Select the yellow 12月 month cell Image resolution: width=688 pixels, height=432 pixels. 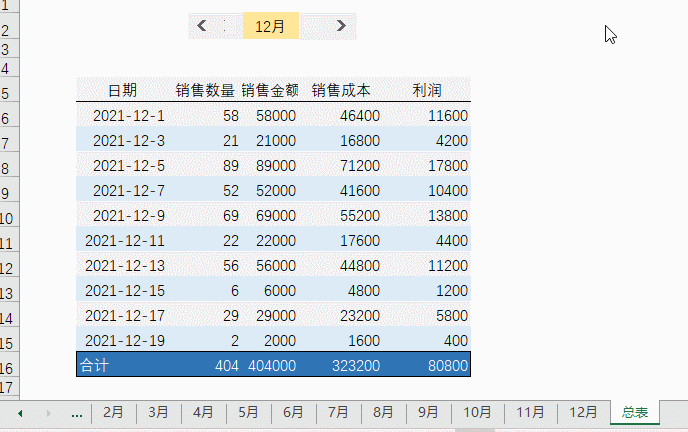point(271,26)
